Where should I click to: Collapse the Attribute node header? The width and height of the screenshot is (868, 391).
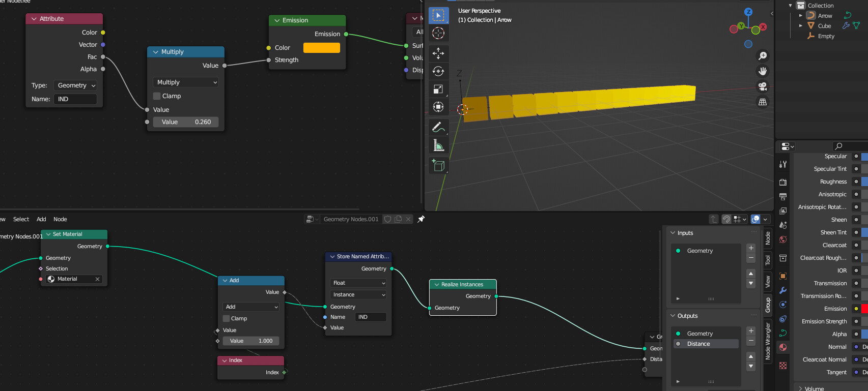point(34,19)
